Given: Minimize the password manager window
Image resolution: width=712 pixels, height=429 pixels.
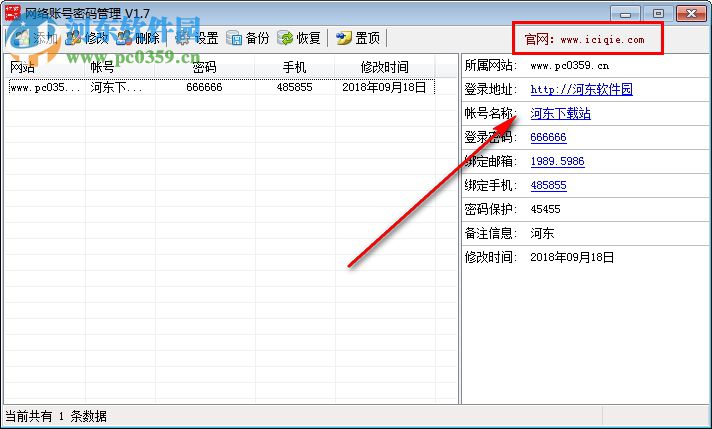Looking at the screenshot, I should (625, 14).
